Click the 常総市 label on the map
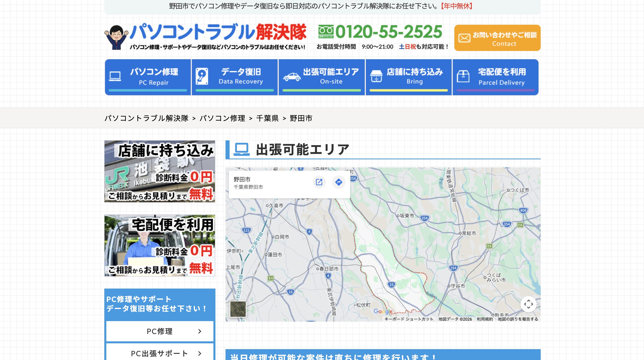This screenshot has height=360, width=644. [469, 233]
